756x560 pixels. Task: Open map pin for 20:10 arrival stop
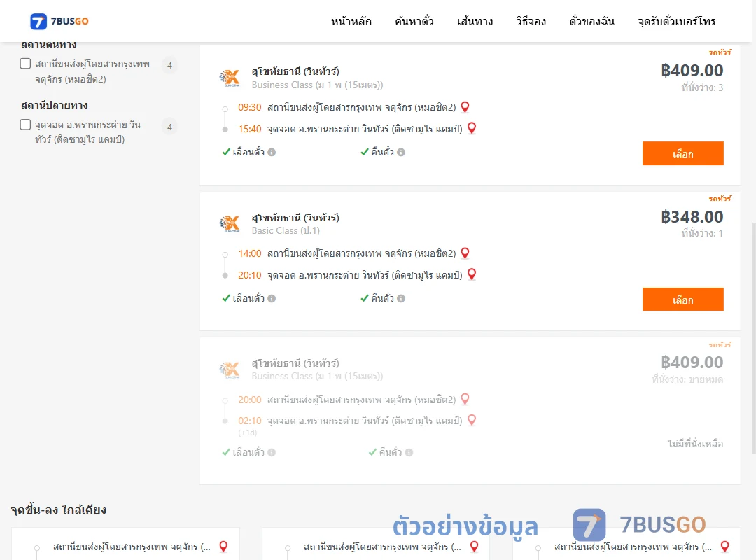pos(472,274)
